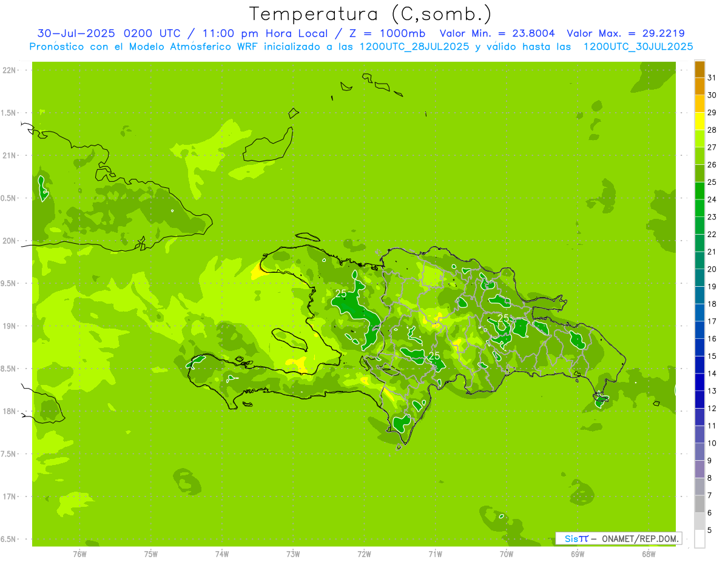Click the colorbar swatch between 29 and 30
Screen dimensions: 728x562
click(x=699, y=104)
